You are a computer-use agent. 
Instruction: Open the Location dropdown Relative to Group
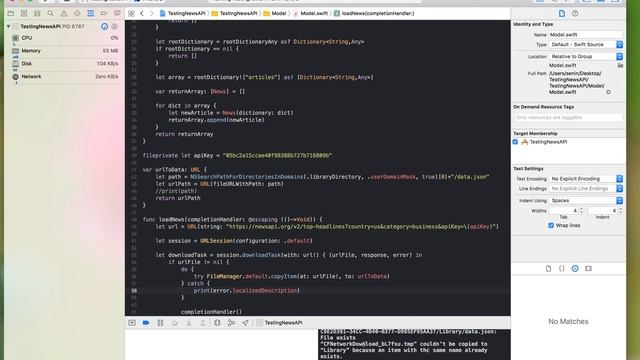(585, 56)
